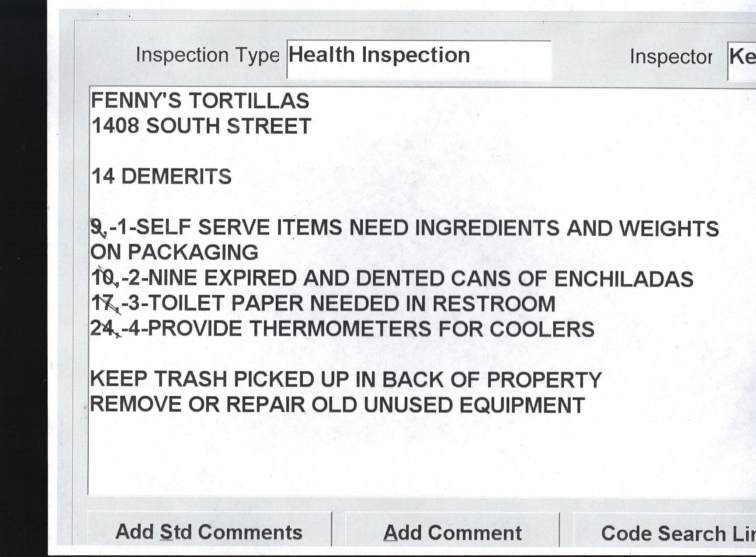Click the ON PACKAGING text line
Screen dimensions: 756x557
(x=174, y=253)
